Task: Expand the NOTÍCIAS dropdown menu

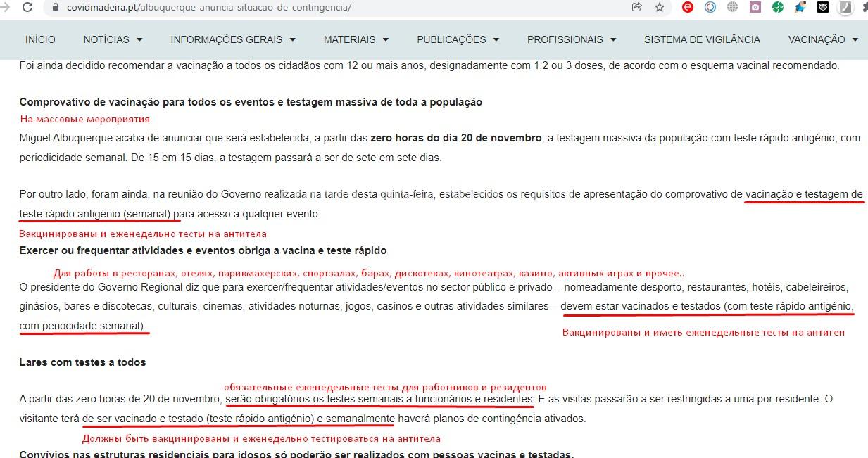Action: pos(113,39)
